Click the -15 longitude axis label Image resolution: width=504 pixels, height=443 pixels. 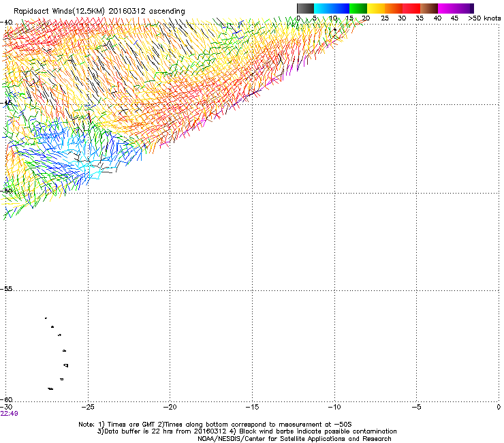coord(252,407)
